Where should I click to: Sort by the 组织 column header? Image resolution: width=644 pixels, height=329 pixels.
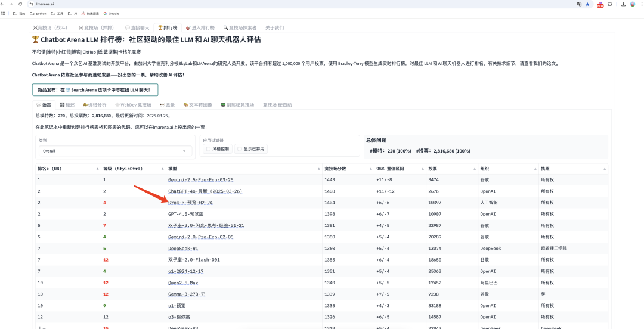(508, 169)
